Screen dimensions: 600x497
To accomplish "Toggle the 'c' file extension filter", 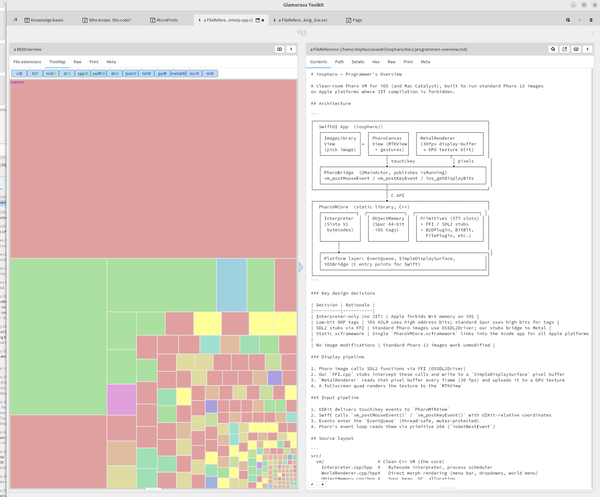I will point(19,73).
